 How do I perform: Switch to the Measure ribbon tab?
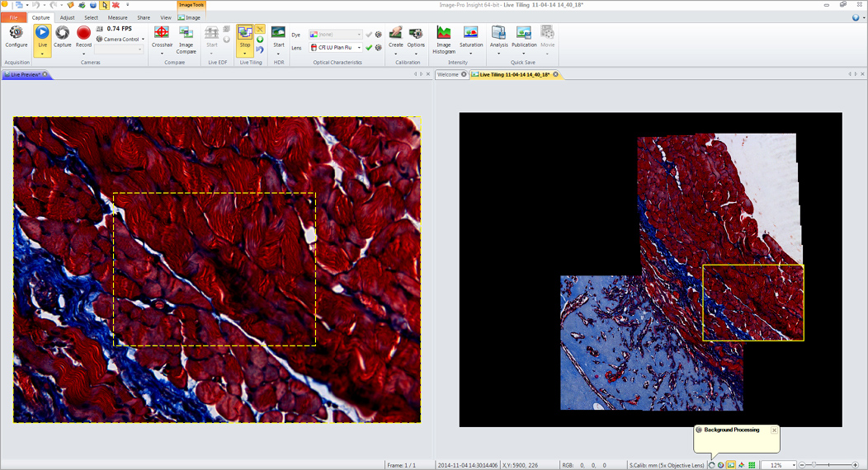click(x=117, y=17)
